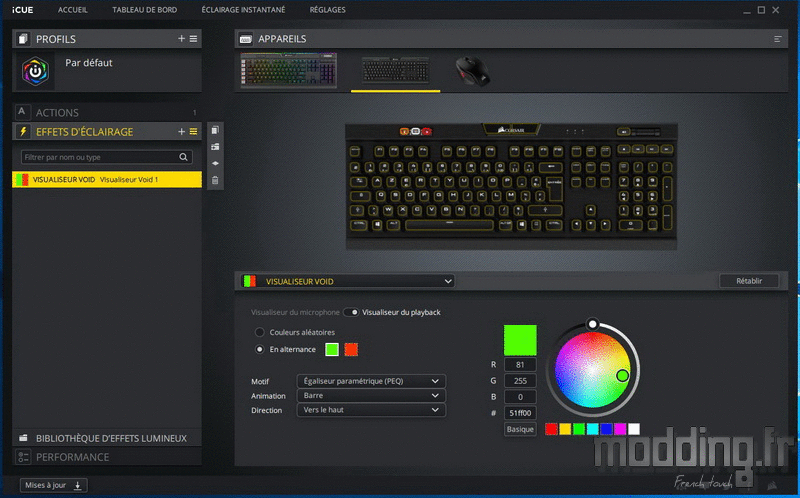Select the green alternating color swatch
The height and width of the screenshot is (498, 800).
332,350
